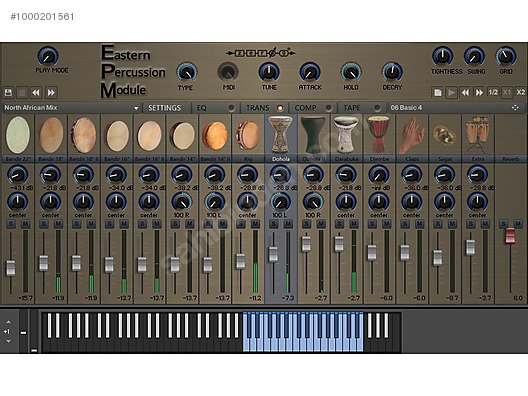Image resolution: width=528 pixels, height=396 pixels.
Task: Click the drag-pattern crosshair icon
Action: click(515, 108)
